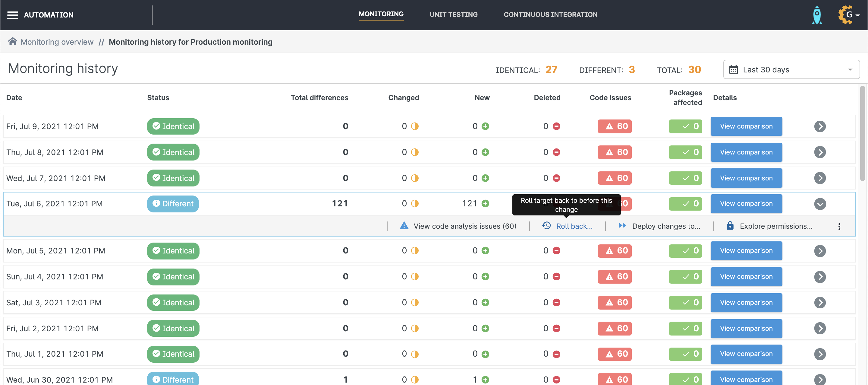View comparison for Sat, Jul 3, 2021
The image size is (868, 385).
click(x=746, y=302)
